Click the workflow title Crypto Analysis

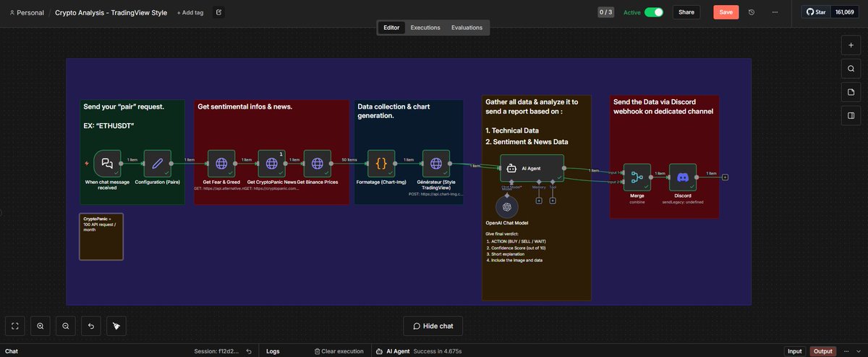pyautogui.click(x=111, y=12)
